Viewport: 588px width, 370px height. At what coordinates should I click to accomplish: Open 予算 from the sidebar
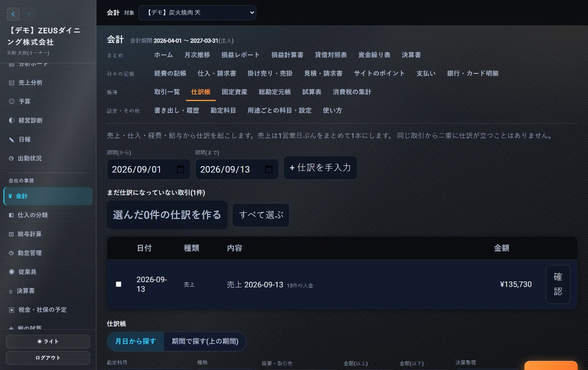coord(48,101)
